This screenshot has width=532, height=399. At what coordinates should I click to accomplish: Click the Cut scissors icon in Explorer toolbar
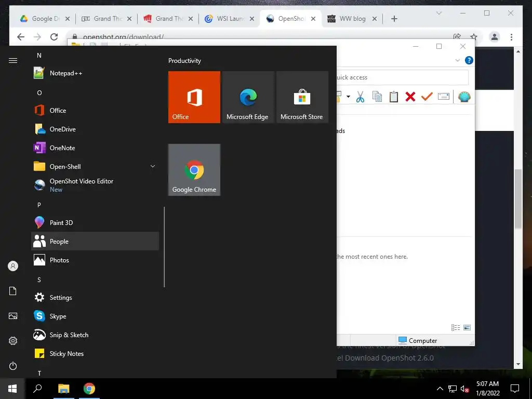[361, 97]
